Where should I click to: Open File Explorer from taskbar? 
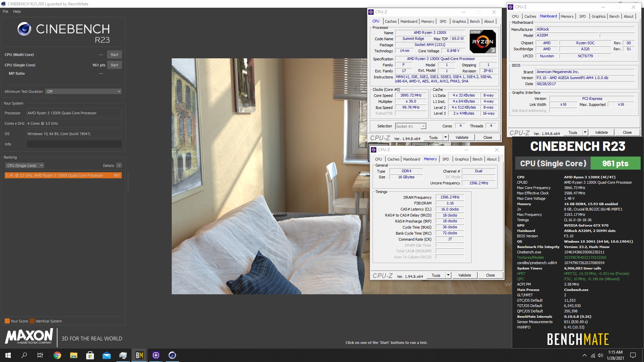point(74,355)
